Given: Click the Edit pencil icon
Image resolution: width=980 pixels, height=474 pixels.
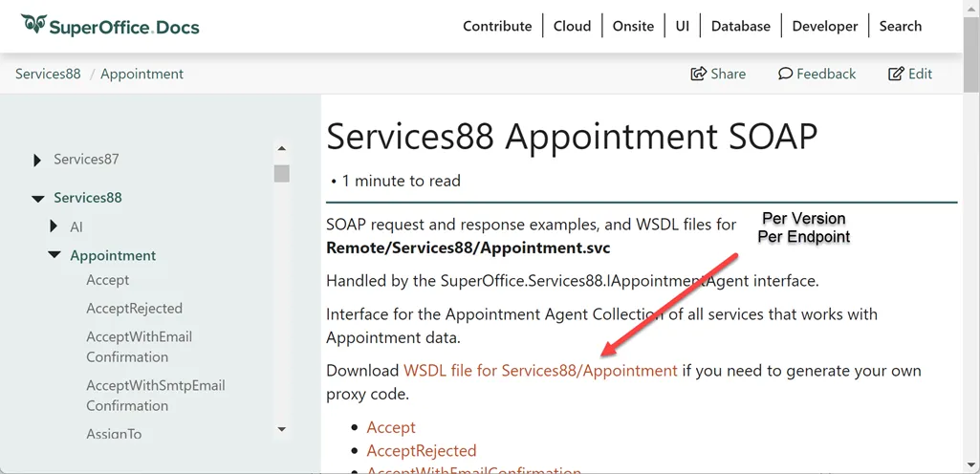Looking at the screenshot, I should point(896,74).
